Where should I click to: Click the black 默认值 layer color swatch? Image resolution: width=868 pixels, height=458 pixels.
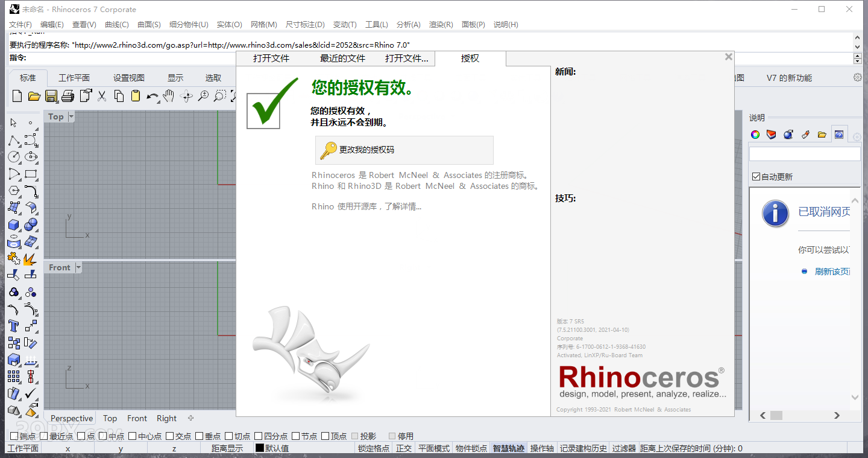[260, 448]
